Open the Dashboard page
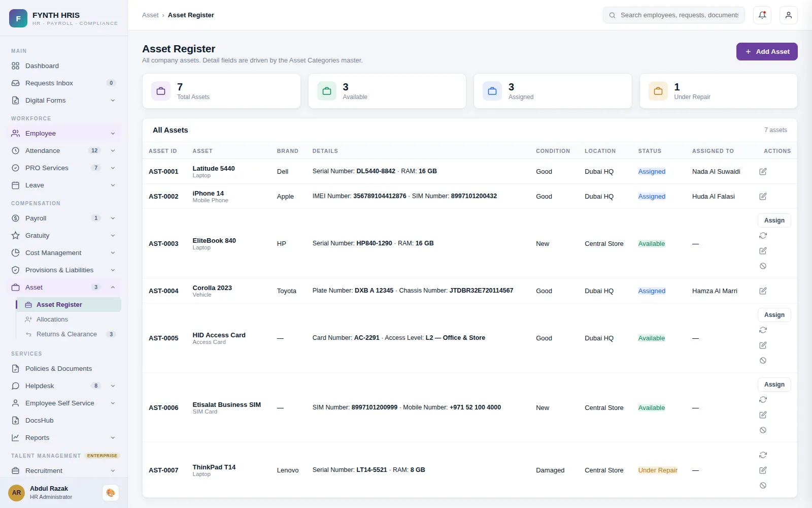This screenshot has width=812, height=508. coord(64,66)
